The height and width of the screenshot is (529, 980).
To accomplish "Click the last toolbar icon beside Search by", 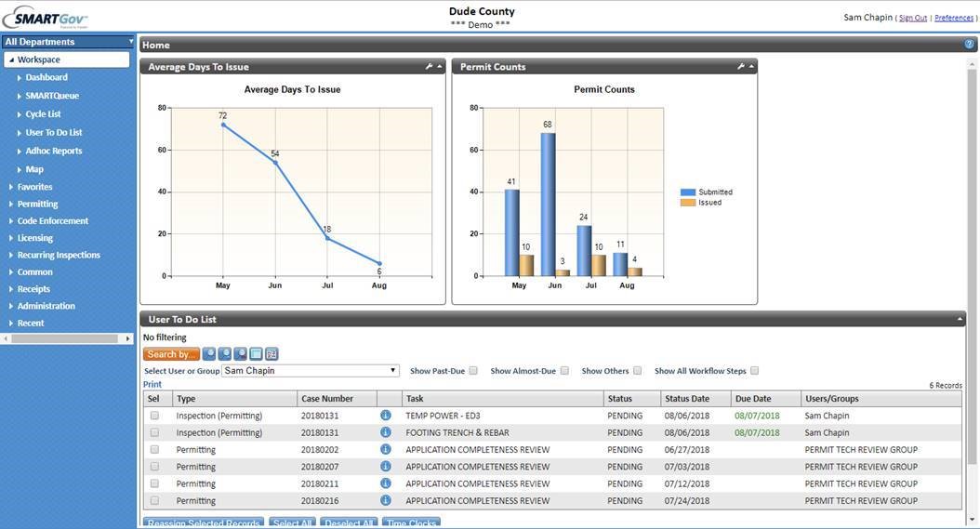I will click(271, 354).
